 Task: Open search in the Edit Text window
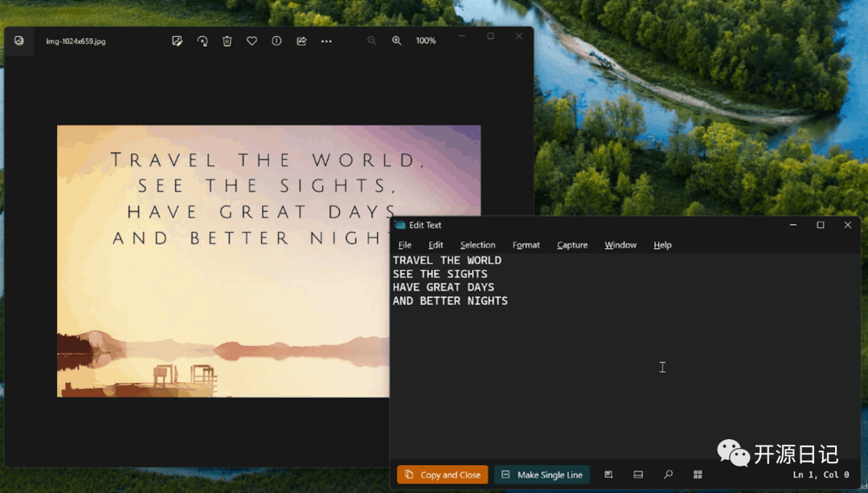(668, 475)
